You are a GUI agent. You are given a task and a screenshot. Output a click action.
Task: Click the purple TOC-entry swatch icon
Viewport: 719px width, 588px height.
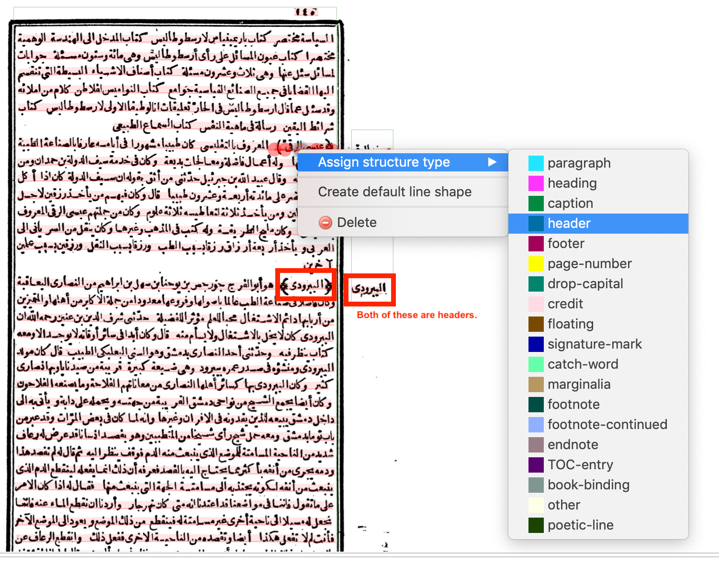[536, 464]
